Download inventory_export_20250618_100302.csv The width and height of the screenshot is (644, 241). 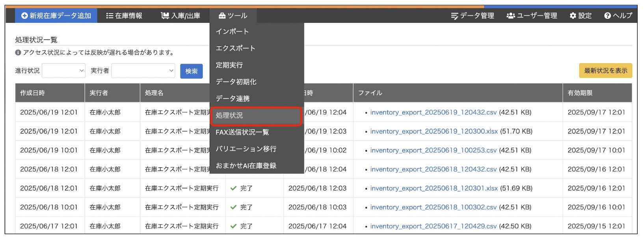[x=433, y=207]
